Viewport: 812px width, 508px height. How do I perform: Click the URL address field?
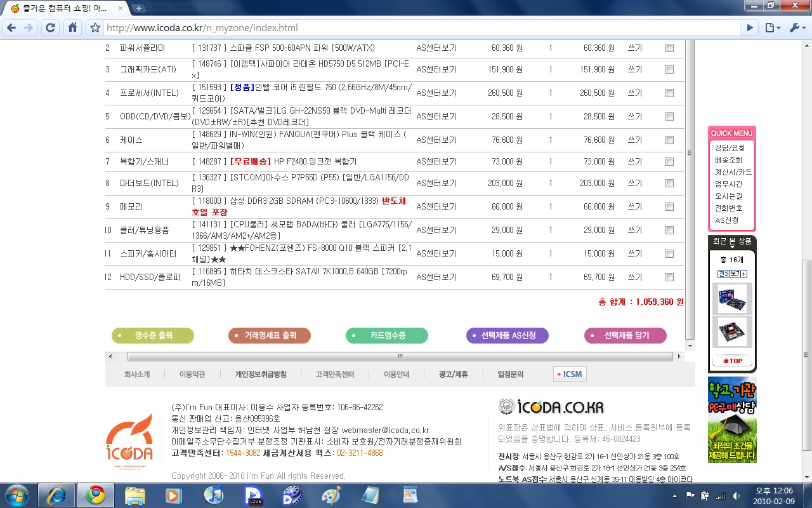422,28
